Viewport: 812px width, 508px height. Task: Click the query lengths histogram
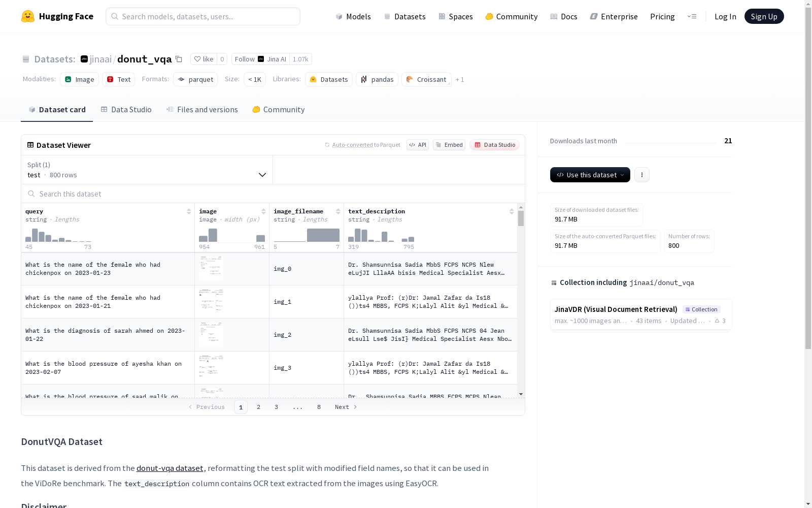click(x=58, y=235)
